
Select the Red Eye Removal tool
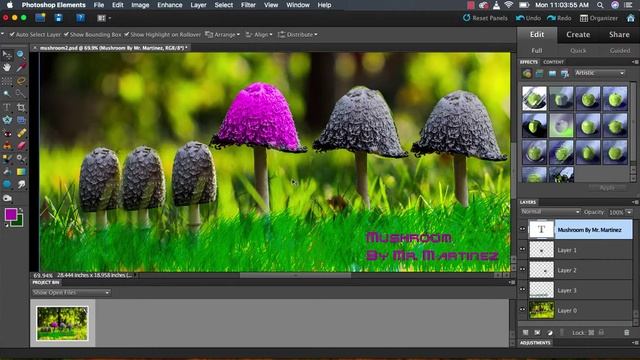pyautogui.click(x=7, y=133)
